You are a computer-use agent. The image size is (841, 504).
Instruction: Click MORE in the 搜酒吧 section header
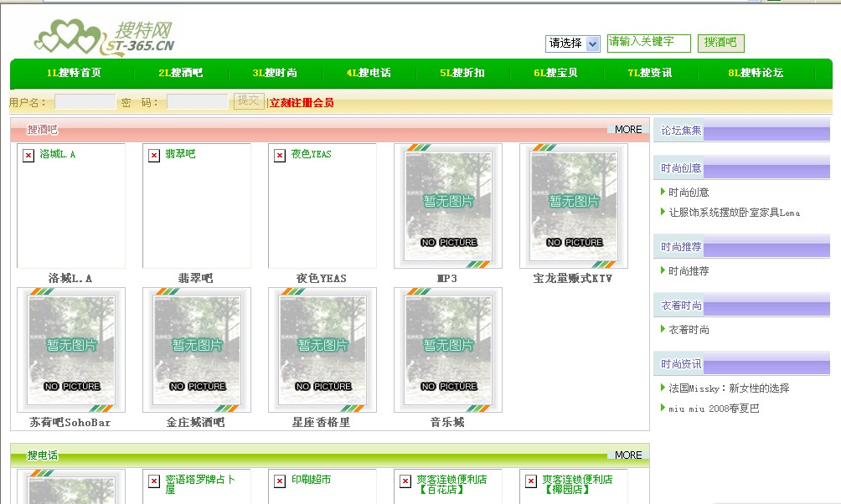628,129
